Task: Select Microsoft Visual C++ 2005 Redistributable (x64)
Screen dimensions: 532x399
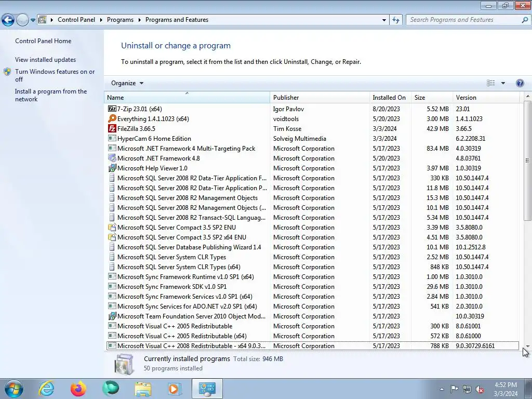Action: pyautogui.click(x=312, y=336)
